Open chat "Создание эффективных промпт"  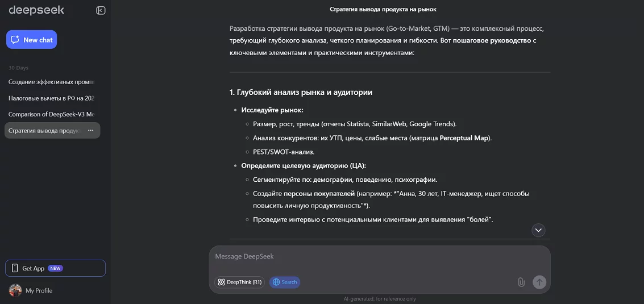tap(52, 82)
